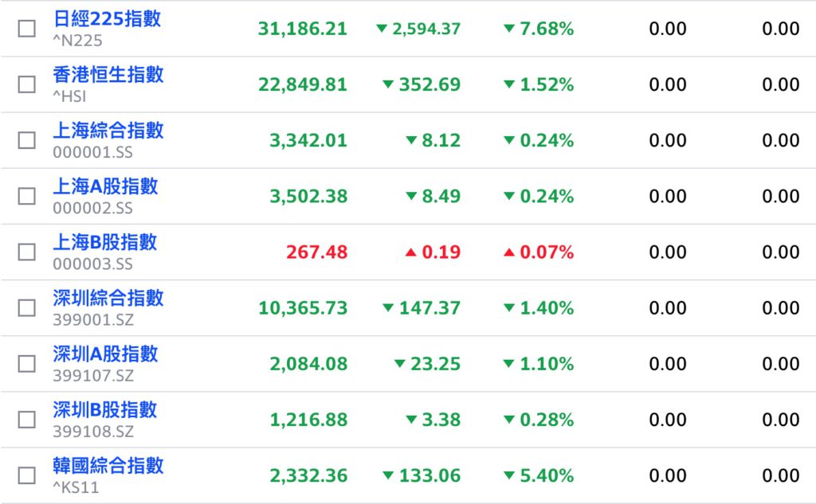Open the 日經225指數 quote link
816x504 pixels.
tap(107, 19)
